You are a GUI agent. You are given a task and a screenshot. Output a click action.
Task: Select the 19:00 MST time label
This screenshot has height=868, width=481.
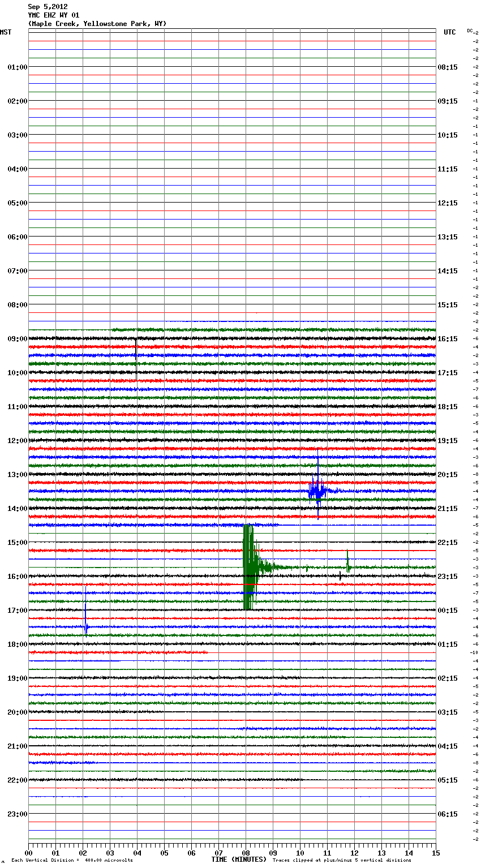(x=17, y=678)
